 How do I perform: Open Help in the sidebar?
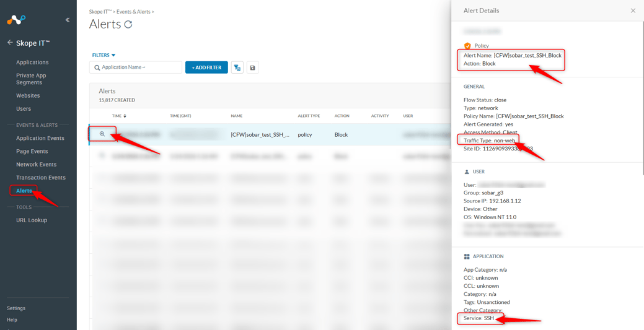click(x=12, y=319)
